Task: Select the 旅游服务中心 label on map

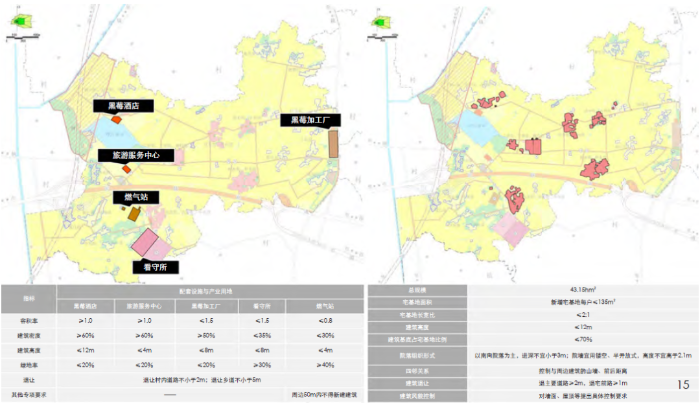Action: [136, 156]
